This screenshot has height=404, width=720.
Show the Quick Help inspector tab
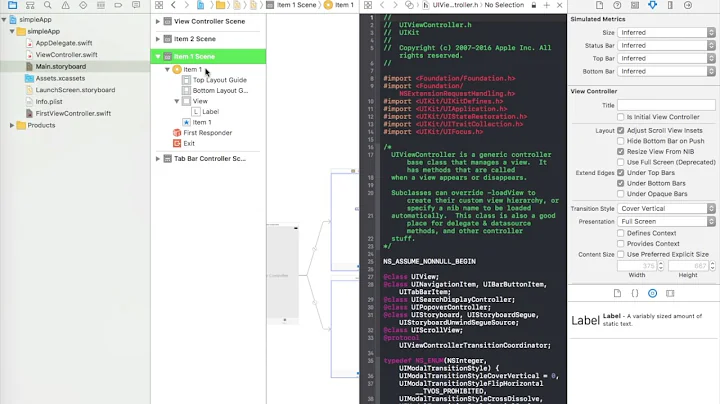[617, 5]
